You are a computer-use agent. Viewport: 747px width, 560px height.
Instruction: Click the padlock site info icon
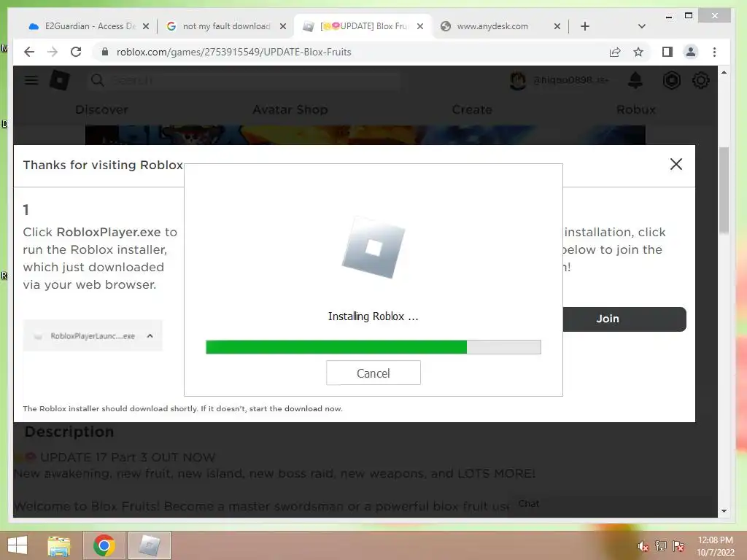click(105, 52)
